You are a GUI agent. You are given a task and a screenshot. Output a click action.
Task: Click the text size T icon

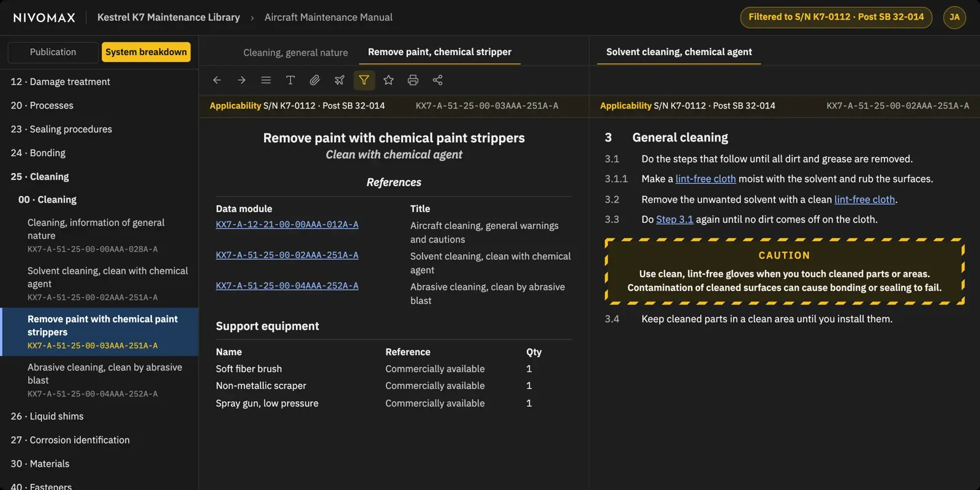pos(290,80)
